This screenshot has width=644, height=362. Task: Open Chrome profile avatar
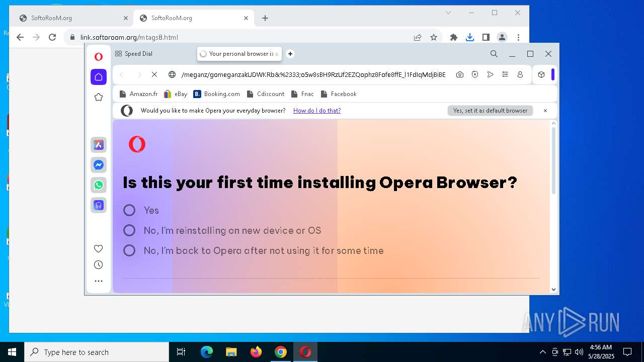(x=502, y=37)
